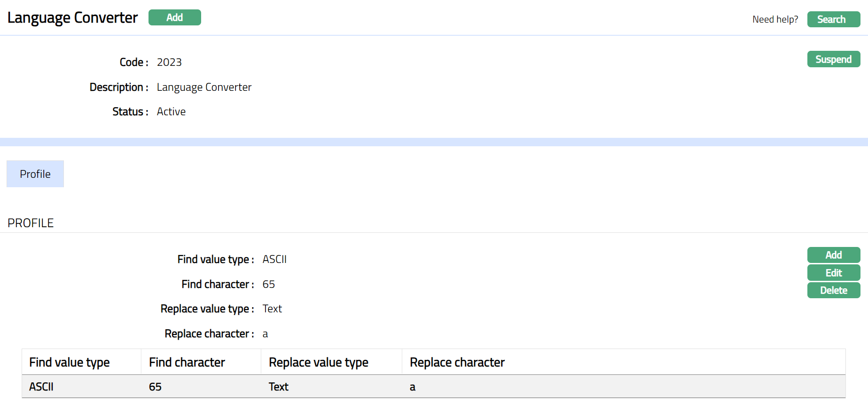The width and height of the screenshot is (868, 405).
Task: Click the Find character column header
Action: point(187,362)
